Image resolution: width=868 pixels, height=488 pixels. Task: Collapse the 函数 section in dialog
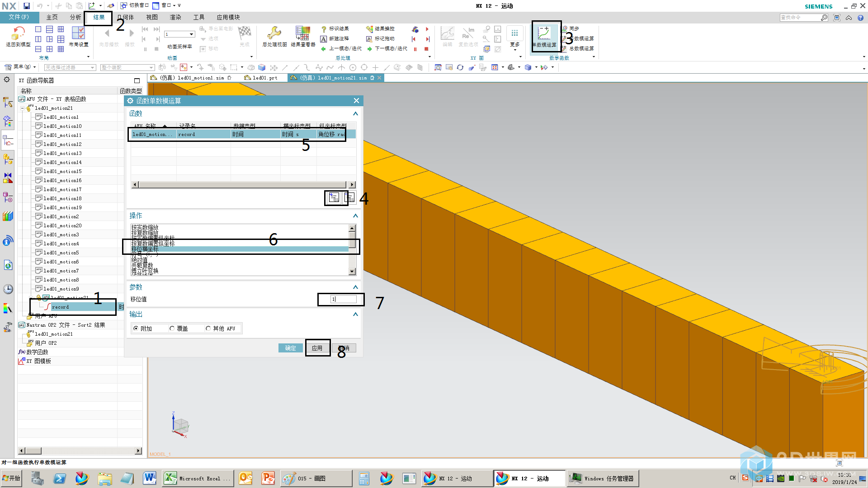[355, 113]
